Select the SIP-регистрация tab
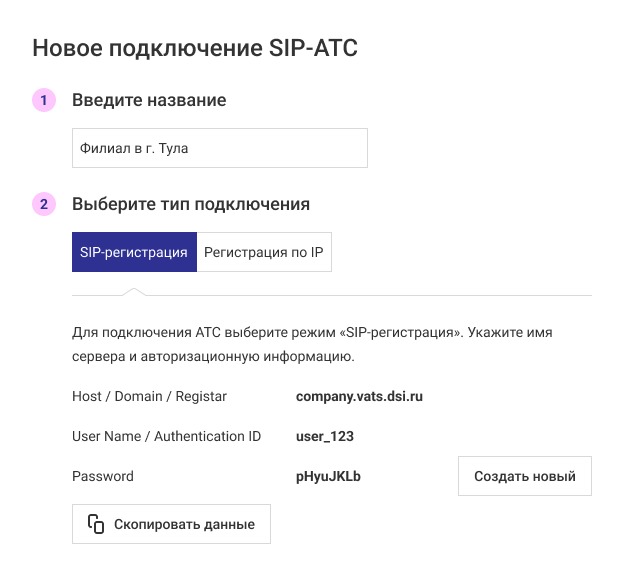Viewport: 624px width, 568px height. coord(134,253)
